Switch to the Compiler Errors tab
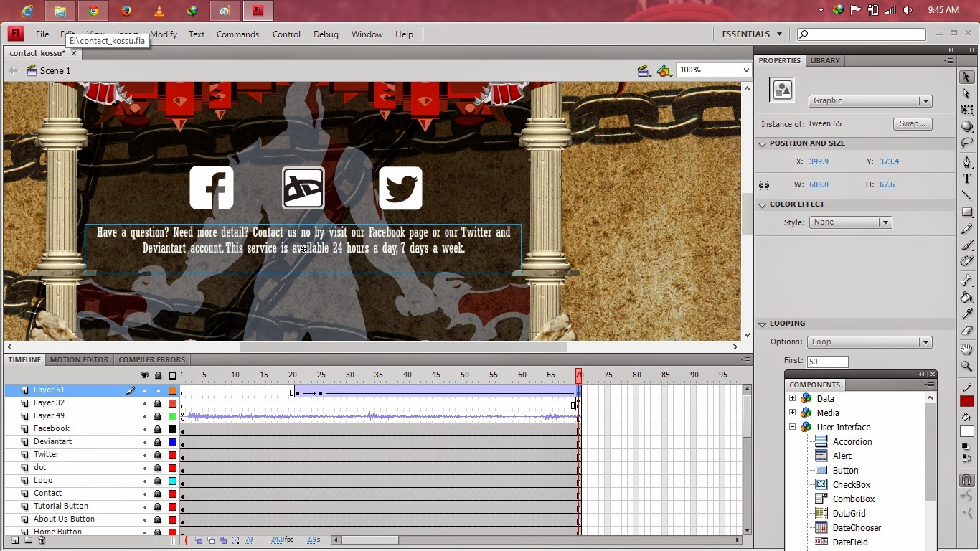 (x=152, y=360)
